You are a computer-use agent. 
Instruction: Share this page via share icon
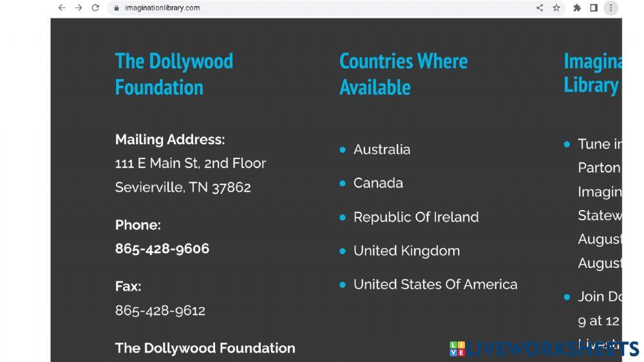(x=540, y=8)
